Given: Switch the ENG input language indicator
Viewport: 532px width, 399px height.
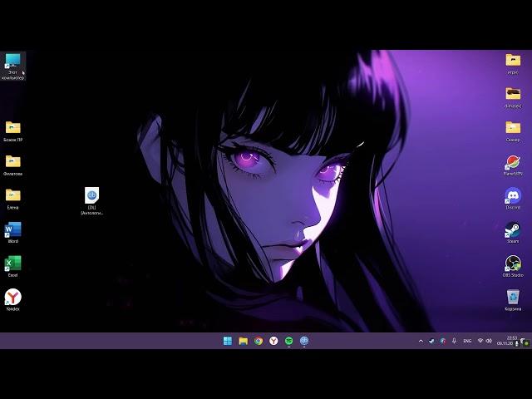Looking at the screenshot, I should (467, 341).
